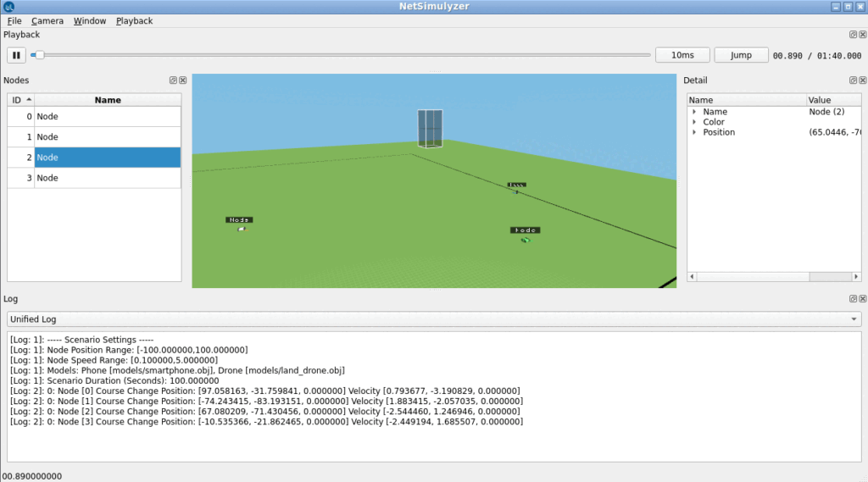This screenshot has height=482, width=868.
Task: Close the Log panel
Action: point(862,299)
